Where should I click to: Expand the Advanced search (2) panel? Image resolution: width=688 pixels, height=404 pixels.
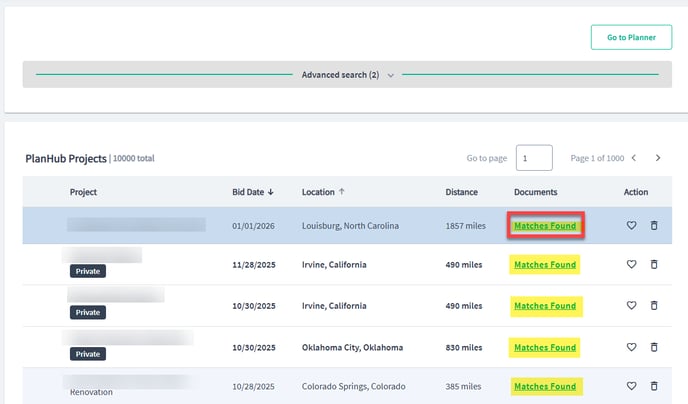tap(347, 75)
